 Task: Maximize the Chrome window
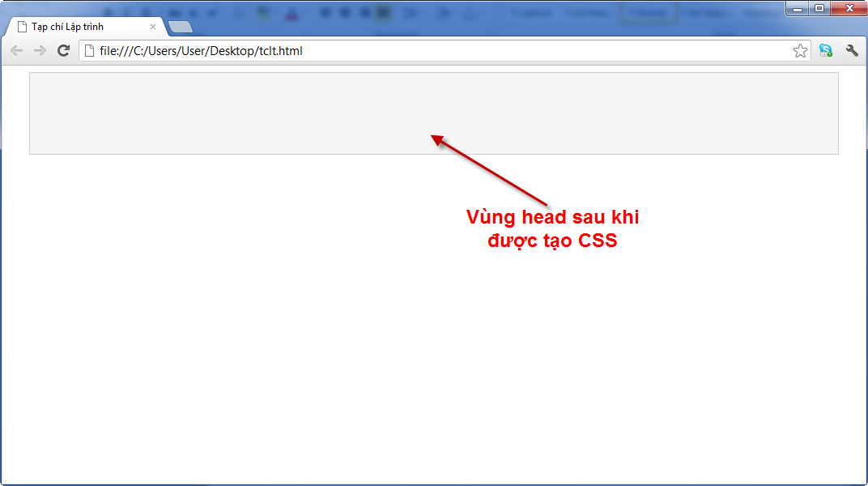click(819, 8)
